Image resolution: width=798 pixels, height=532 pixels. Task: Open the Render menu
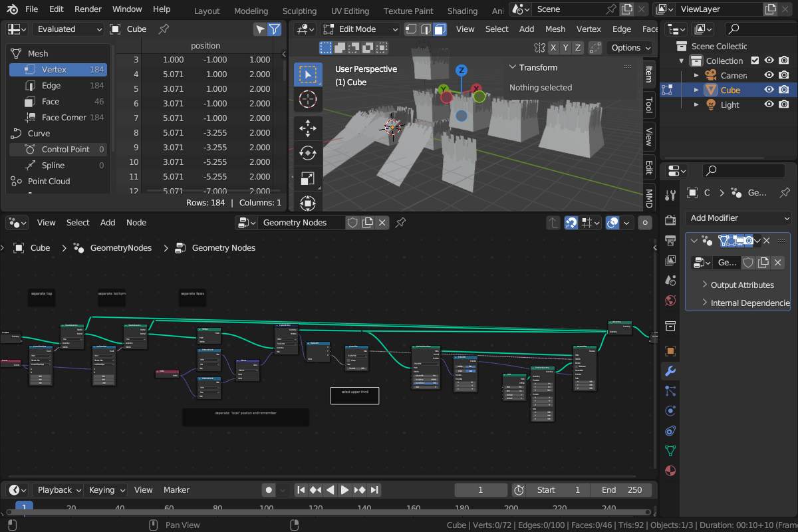(88, 9)
